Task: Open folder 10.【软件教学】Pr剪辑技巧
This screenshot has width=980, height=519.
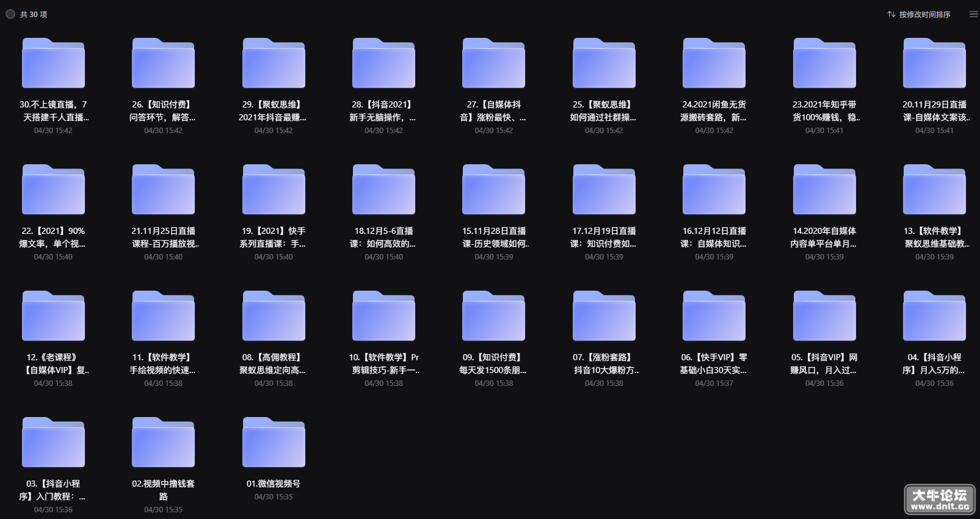Action: coord(383,316)
